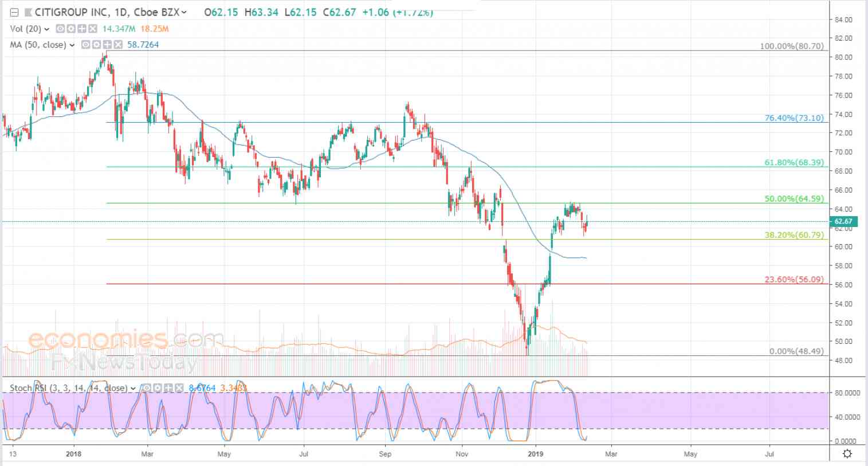Viewport: 868px width, 466px height.
Task: Hide the Stoch RSI indicator via eye icon
Action: point(146,388)
